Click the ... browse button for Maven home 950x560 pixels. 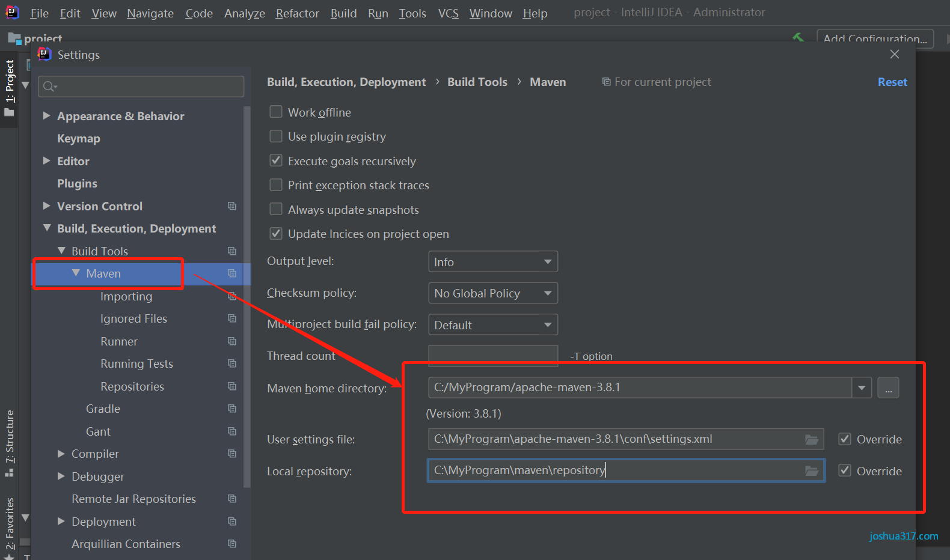889,388
